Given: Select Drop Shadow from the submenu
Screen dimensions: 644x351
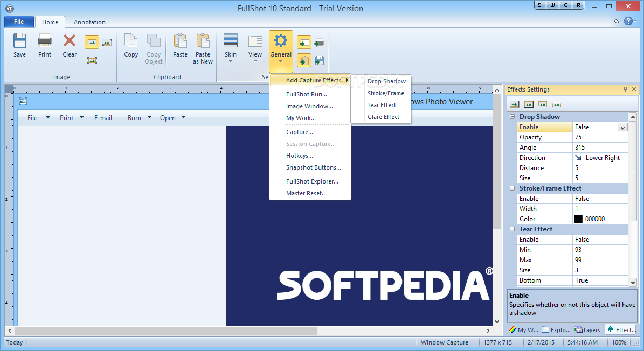Looking at the screenshot, I should [x=386, y=81].
